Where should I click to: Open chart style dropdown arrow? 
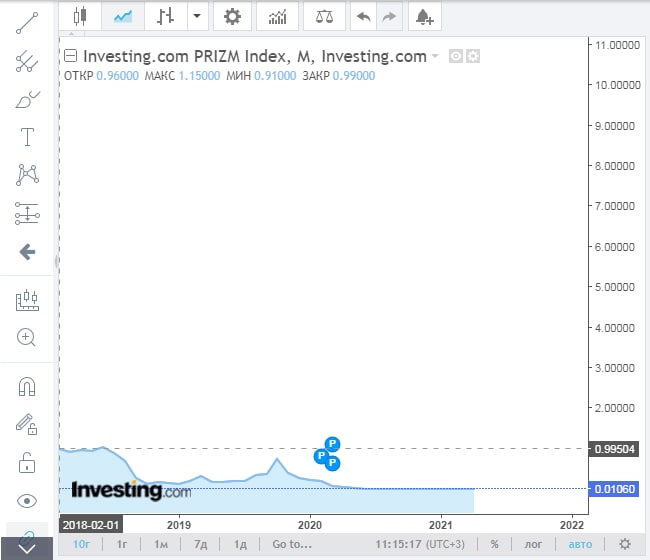pos(197,17)
